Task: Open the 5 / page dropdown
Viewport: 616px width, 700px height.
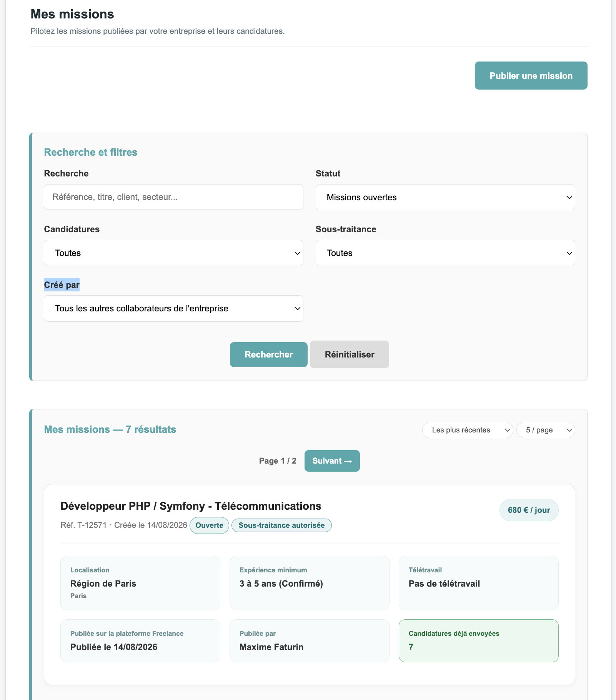Action: click(x=546, y=430)
